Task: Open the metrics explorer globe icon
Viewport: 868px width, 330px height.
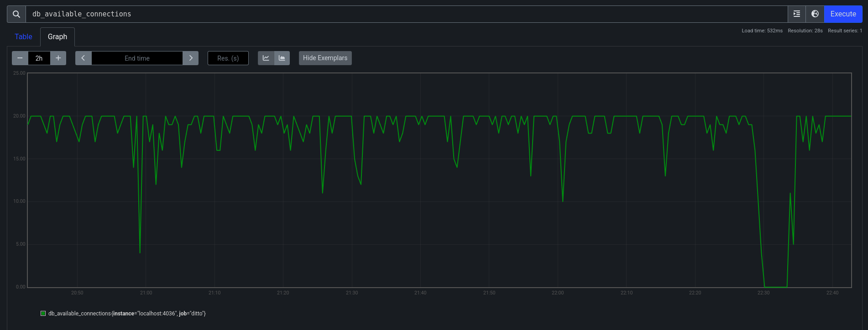Action: [x=815, y=14]
